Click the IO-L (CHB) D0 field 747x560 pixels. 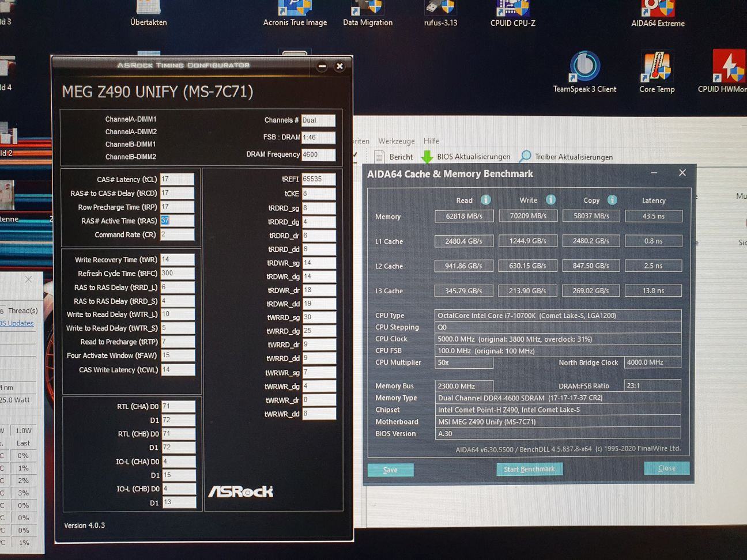pos(178,489)
